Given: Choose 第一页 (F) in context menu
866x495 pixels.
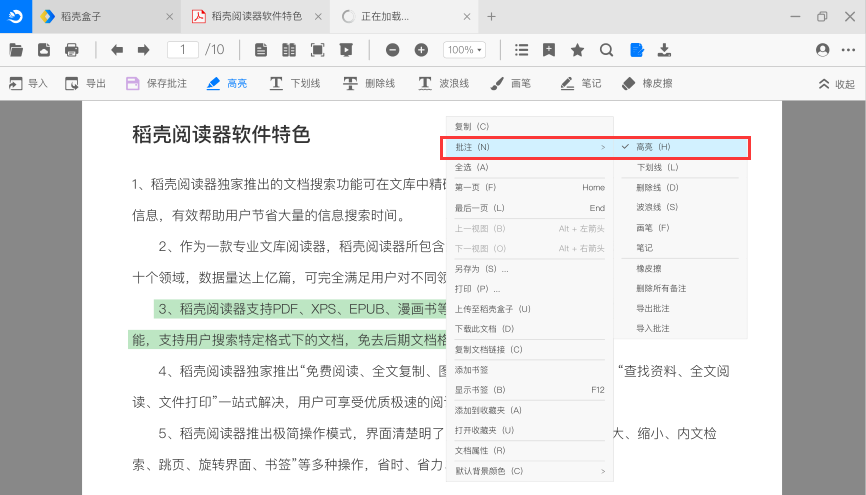Looking at the screenshot, I should point(530,188).
